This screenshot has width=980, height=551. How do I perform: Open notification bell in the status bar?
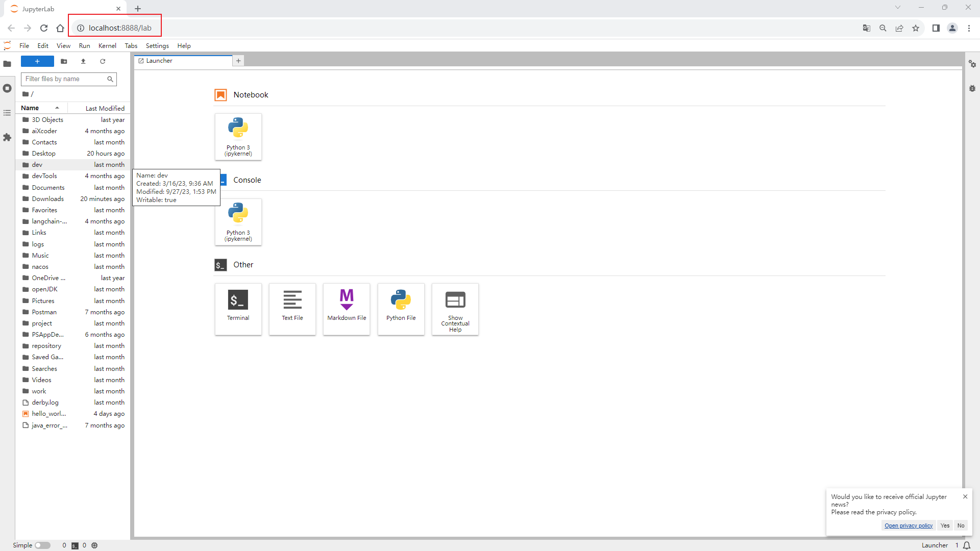click(x=967, y=545)
